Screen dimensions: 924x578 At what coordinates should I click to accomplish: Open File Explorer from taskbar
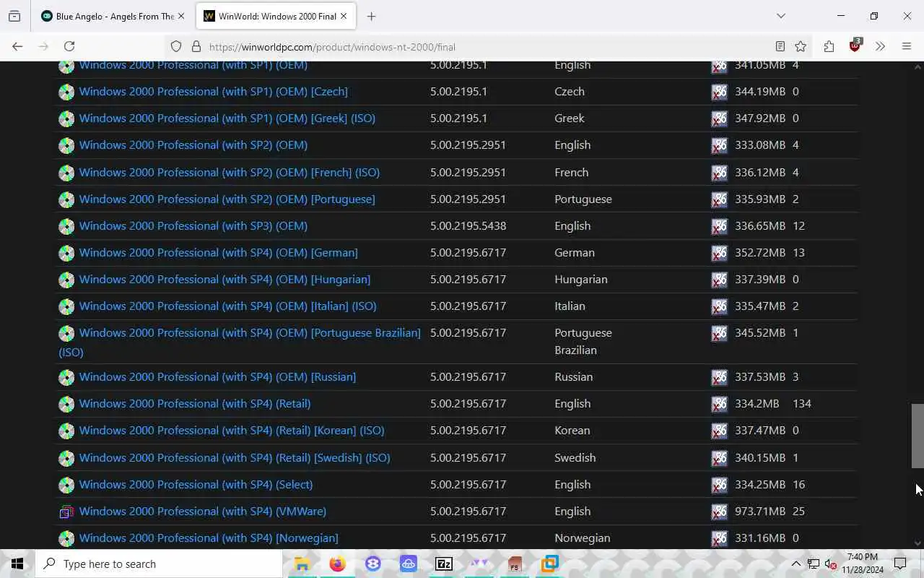coord(302,564)
